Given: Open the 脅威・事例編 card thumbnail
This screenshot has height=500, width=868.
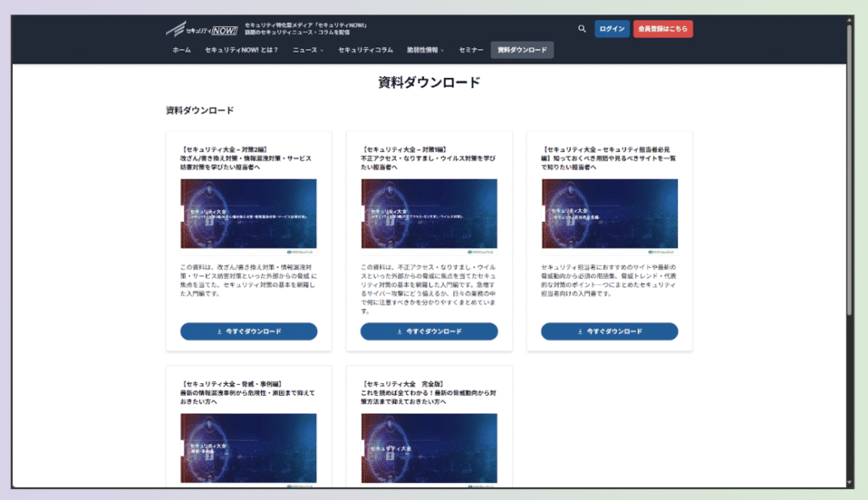Looking at the screenshot, I should point(248,449).
